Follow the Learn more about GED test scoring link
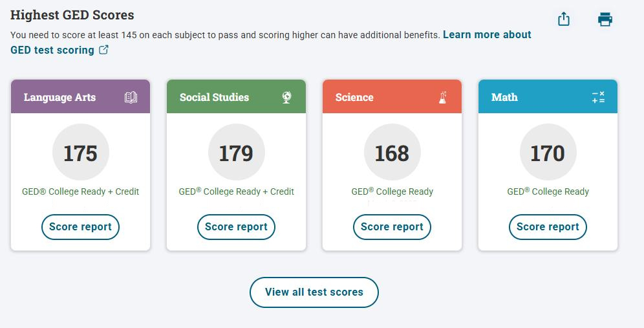 [486, 35]
